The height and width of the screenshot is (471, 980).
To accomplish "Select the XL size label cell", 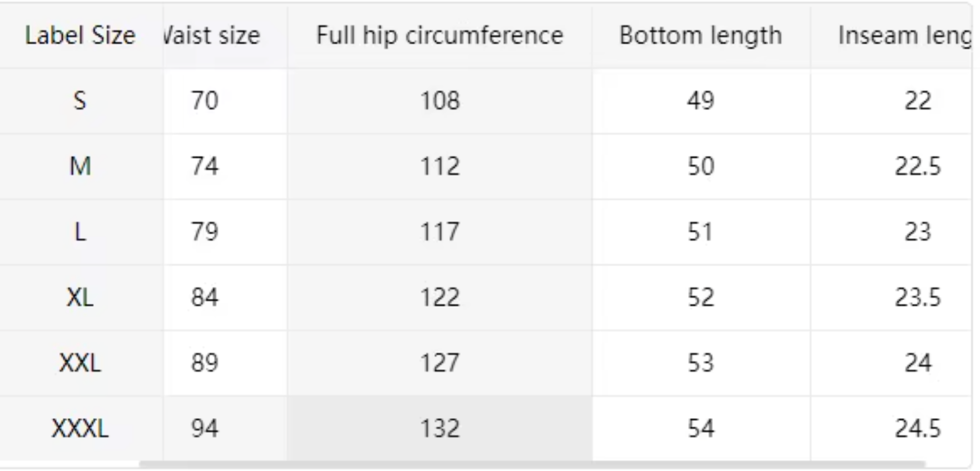I will click(80, 298).
